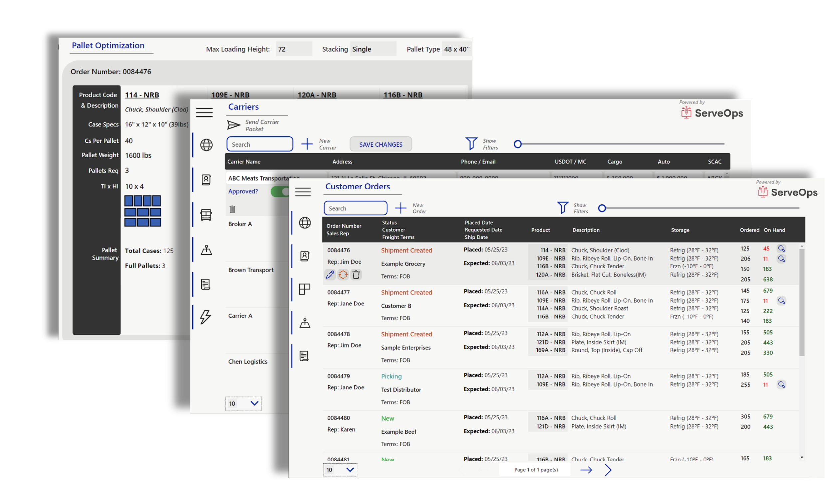Click the Send Carrier Packet paper plane icon

[233, 125]
